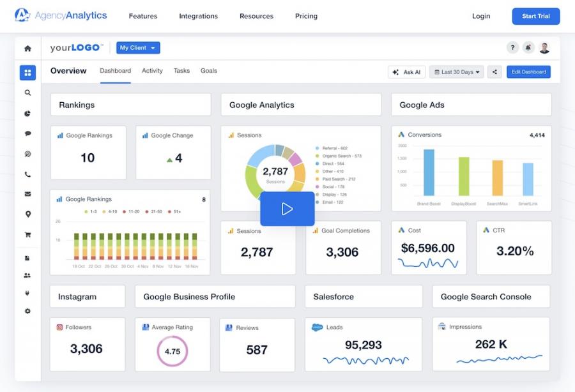Open the Features menu
575x392 pixels.
pos(143,16)
